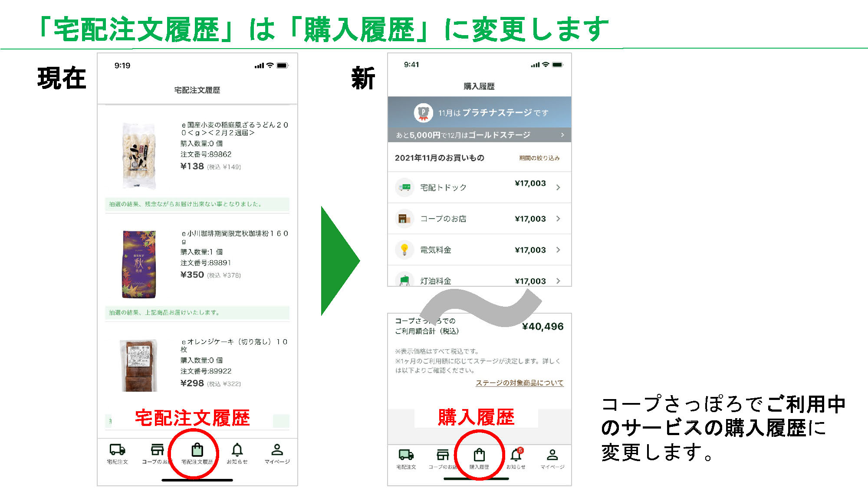Open the 11月はプラチナステージです banner
Screen dimensions: 868x488
[479, 112]
